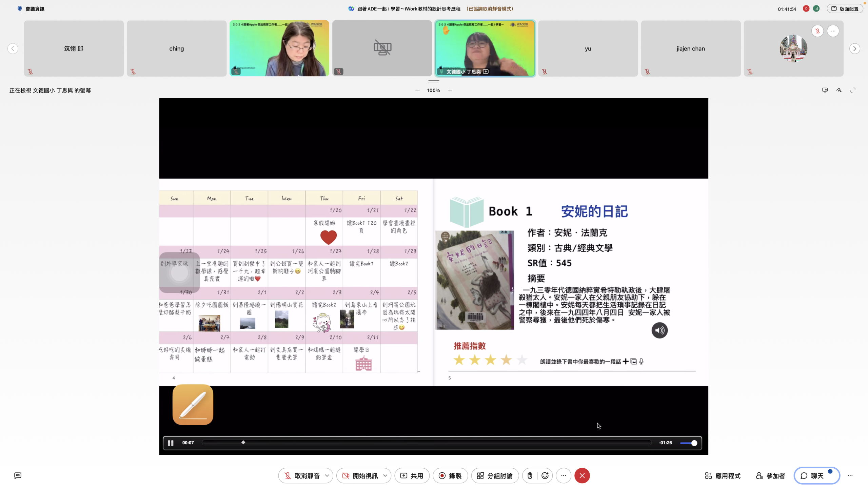This screenshot has height=488, width=868.
Task: Zoom in shared screen with plus icon
Action: click(x=450, y=90)
